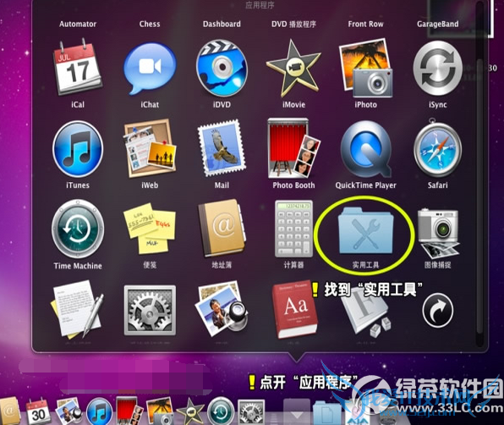Click iPhoto icon in the Dock

160,411
